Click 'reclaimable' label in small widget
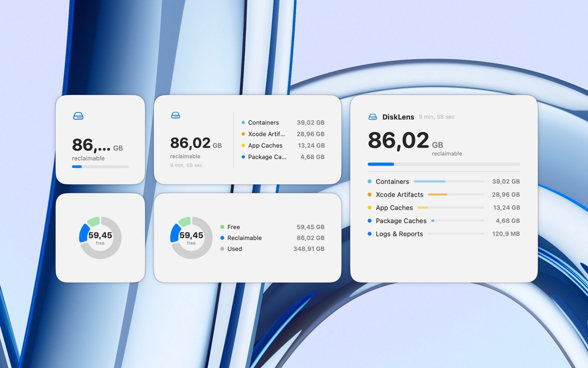The width and height of the screenshot is (588, 368). 88,158
